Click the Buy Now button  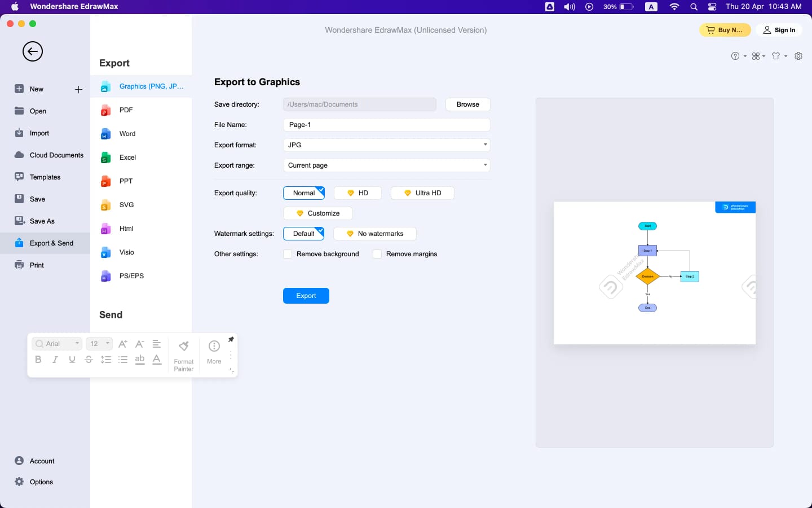(x=725, y=30)
